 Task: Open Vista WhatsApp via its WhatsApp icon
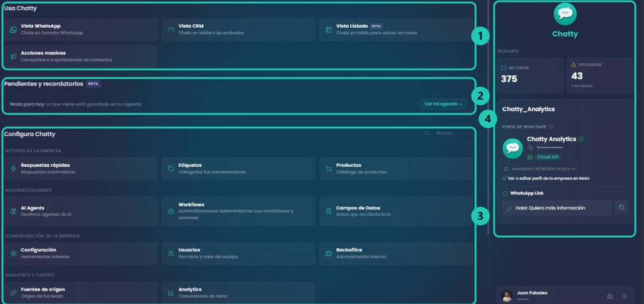point(14,30)
